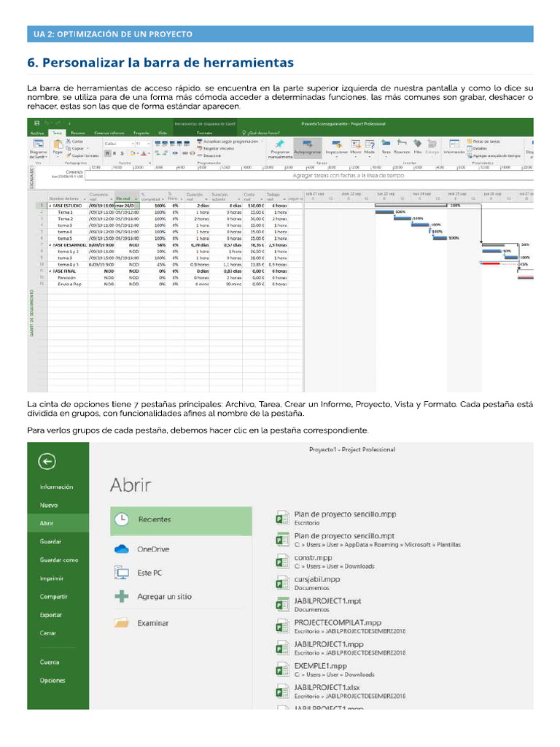The image size is (560, 747).
Task: Click the Recientes button
Action: [x=181, y=521]
